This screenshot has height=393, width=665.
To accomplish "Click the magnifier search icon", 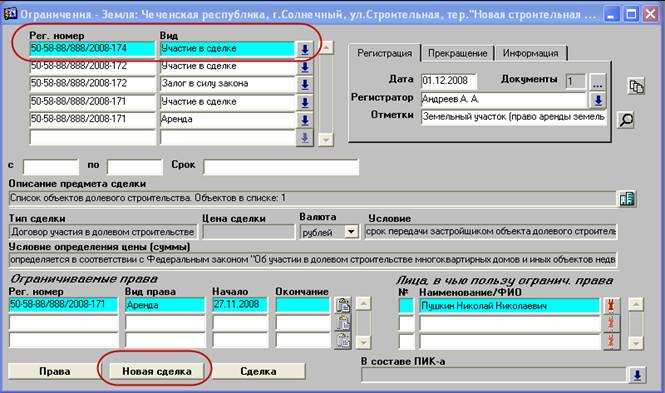I will click(x=626, y=120).
